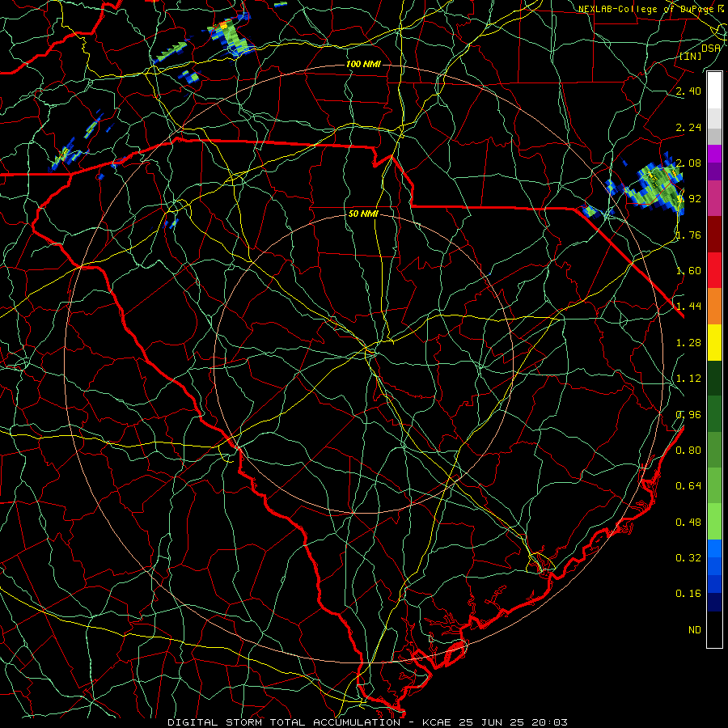Image resolution: width=728 pixels, height=728 pixels.
Task: Click the 2.24 legend value
Action: pyautogui.click(x=688, y=127)
